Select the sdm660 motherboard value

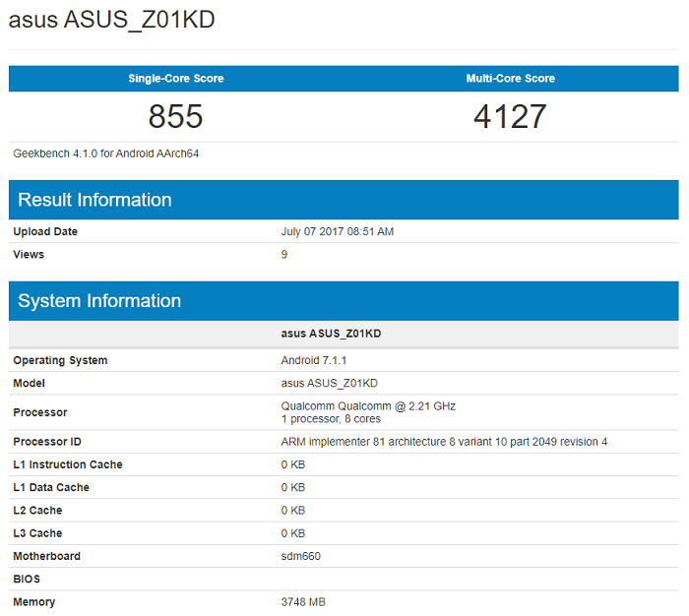click(x=300, y=556)
